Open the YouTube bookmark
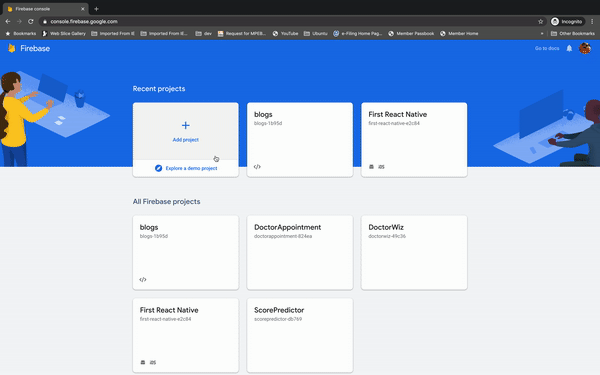 (x=285, y=34)
